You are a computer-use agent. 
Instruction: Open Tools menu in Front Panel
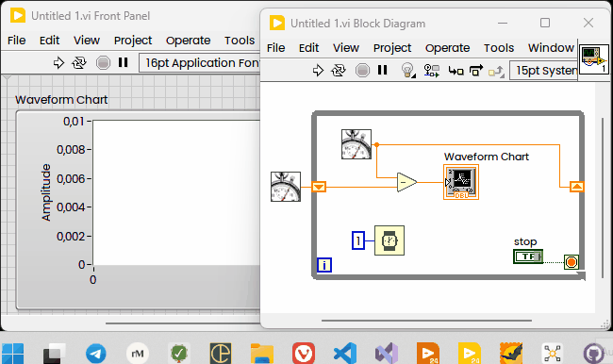[x=240, y=41]
